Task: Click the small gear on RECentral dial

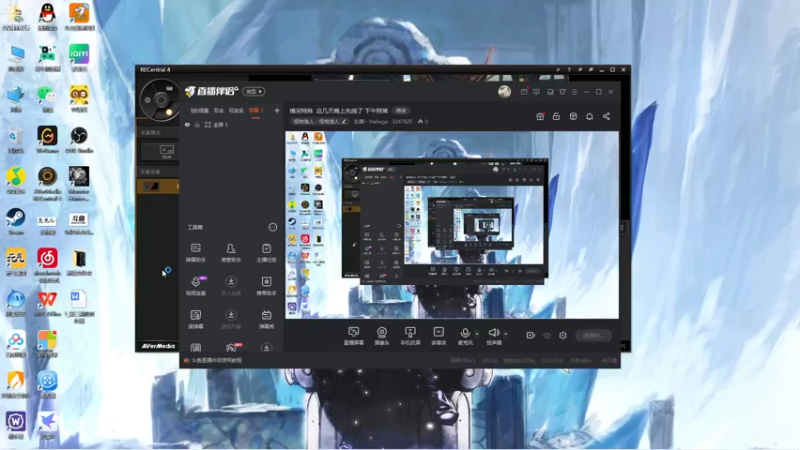Action: click(148, 100)
